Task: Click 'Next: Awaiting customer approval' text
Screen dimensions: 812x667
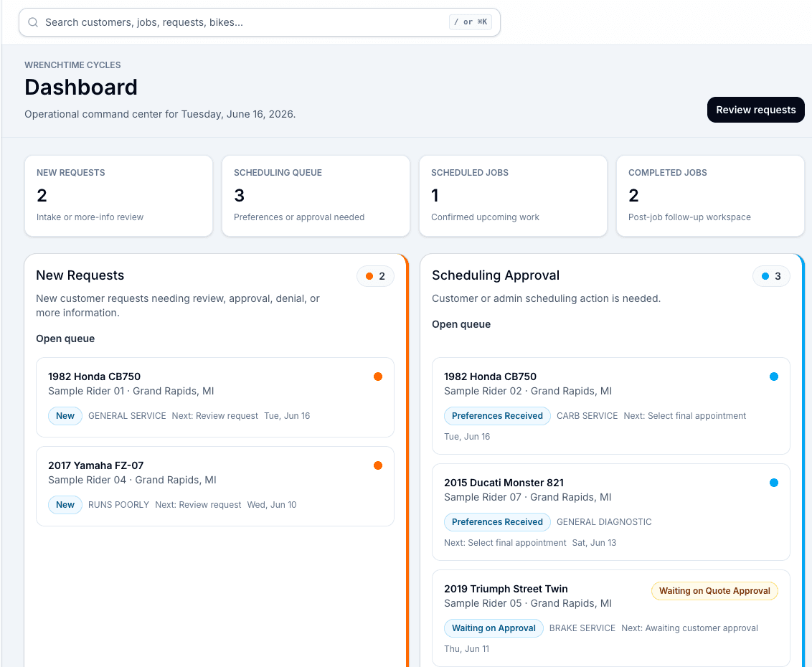Action: 690,628
